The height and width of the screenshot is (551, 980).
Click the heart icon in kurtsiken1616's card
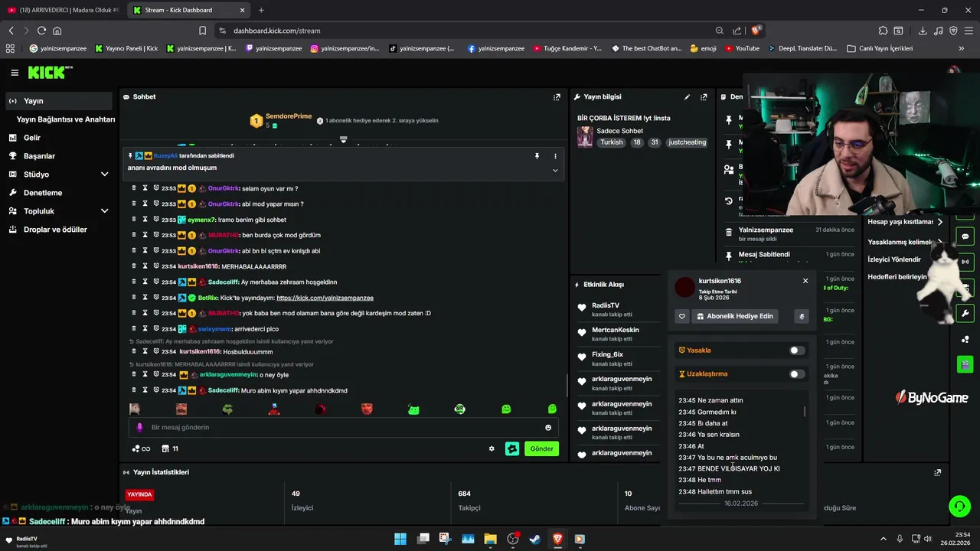pos(682,316)
